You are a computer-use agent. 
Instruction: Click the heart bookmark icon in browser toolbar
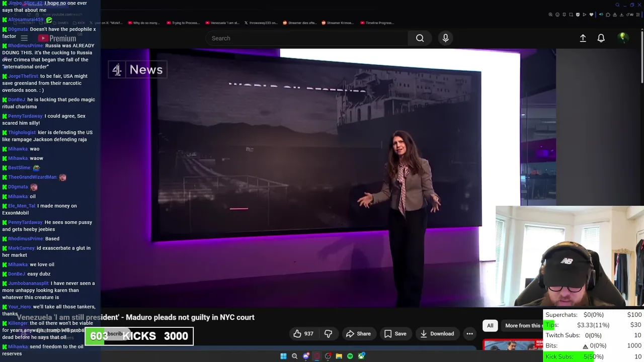click(591, 15)
